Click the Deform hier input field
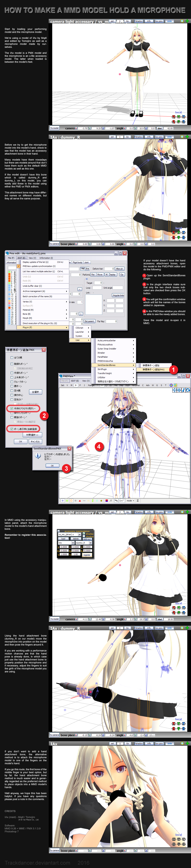The width and height of the screenshot is (191, 868). point(109,269)
